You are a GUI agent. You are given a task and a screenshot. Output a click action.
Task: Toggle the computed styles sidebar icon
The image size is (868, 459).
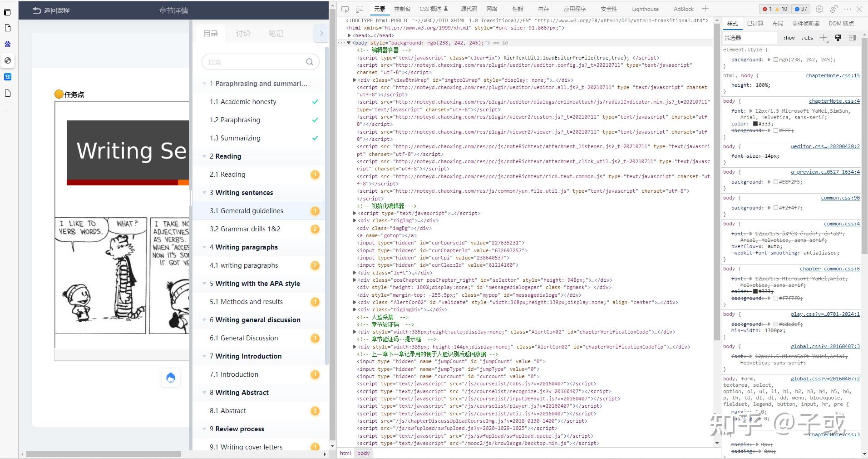click(x=853, y=38)
